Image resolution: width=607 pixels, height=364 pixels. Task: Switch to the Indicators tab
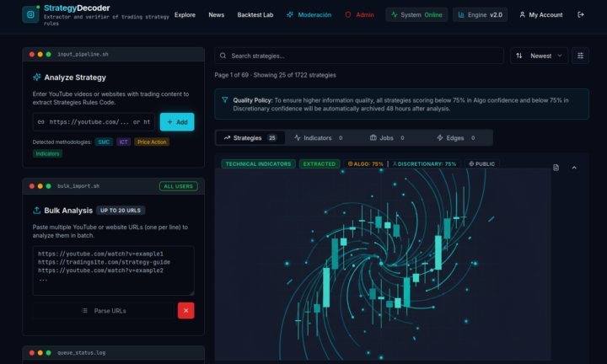(x=318, y=137)
